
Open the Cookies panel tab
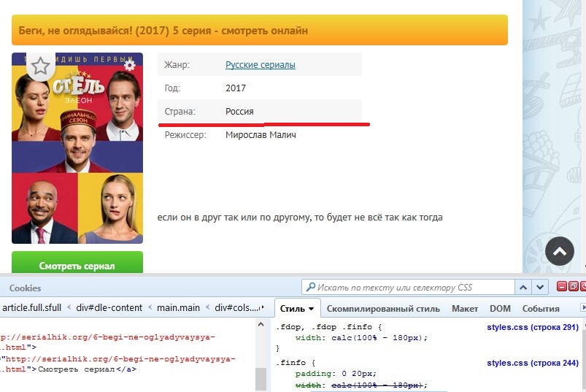click(x=25, y=288)
